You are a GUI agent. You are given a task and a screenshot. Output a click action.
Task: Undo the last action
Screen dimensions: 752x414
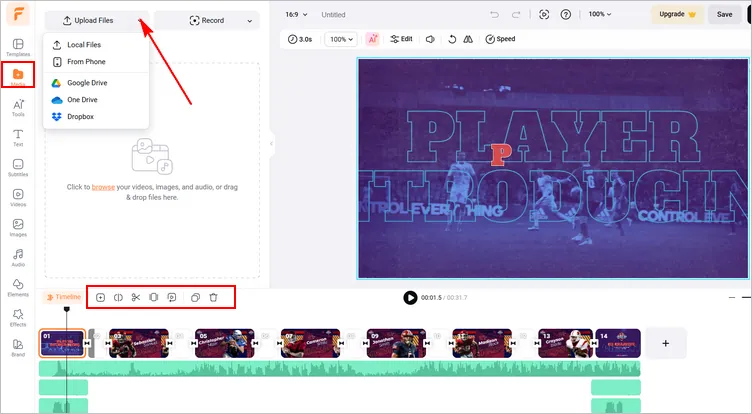(494, 14)
